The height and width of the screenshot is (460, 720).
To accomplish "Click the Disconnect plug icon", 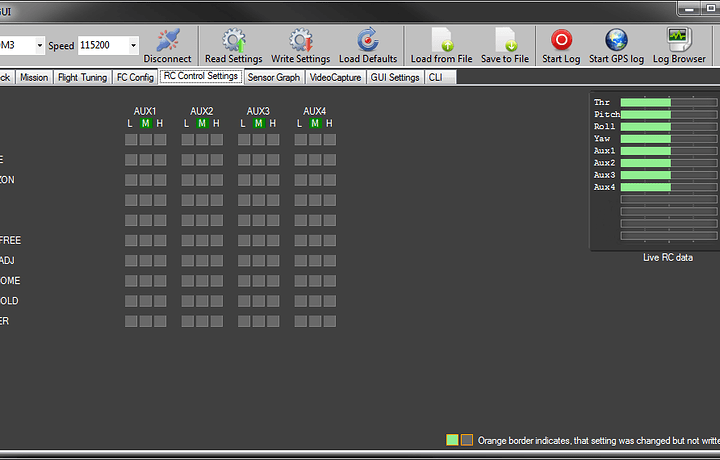I will 168,40.
